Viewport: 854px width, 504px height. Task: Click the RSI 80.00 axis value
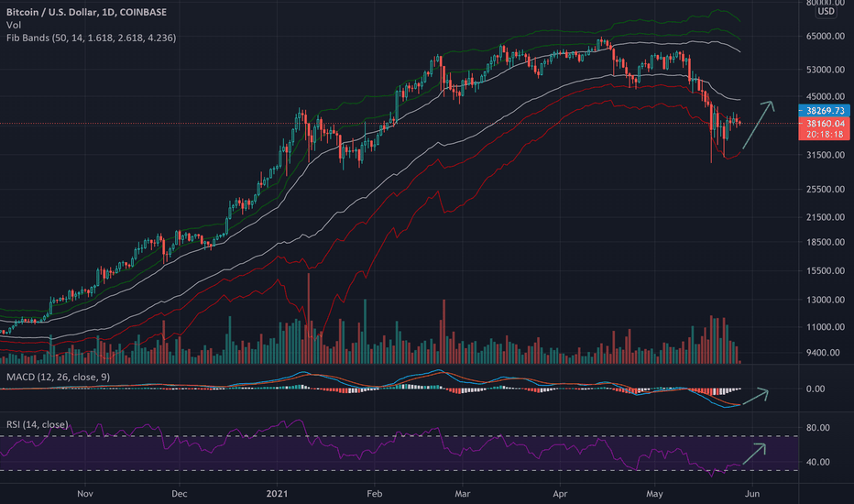[x=818, y=428]
